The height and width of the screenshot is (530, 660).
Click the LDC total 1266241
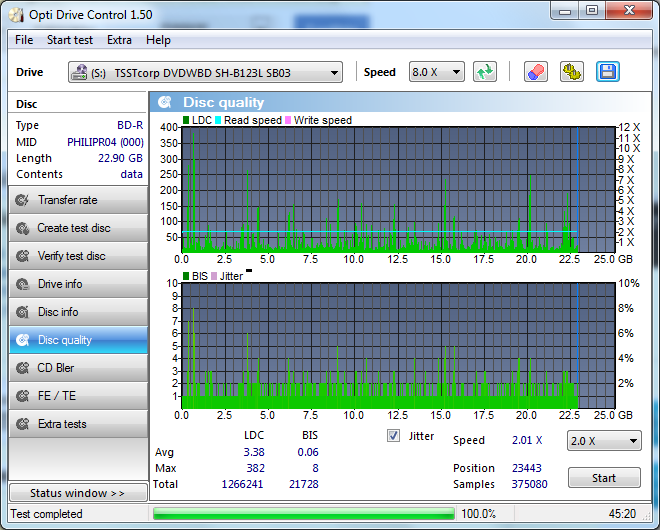pyautogui.click(x=242, y=485)
